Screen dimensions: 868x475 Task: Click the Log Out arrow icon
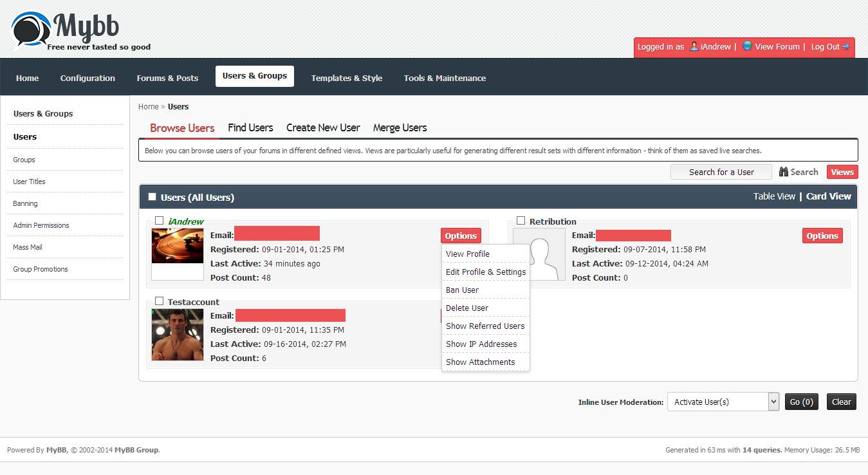[846, 46]
